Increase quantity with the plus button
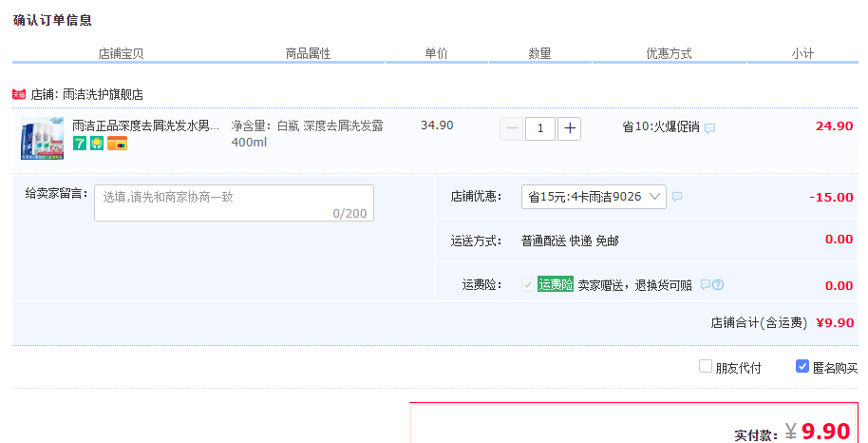The width and height of the screenshot is (868, 443). point(569,128)
